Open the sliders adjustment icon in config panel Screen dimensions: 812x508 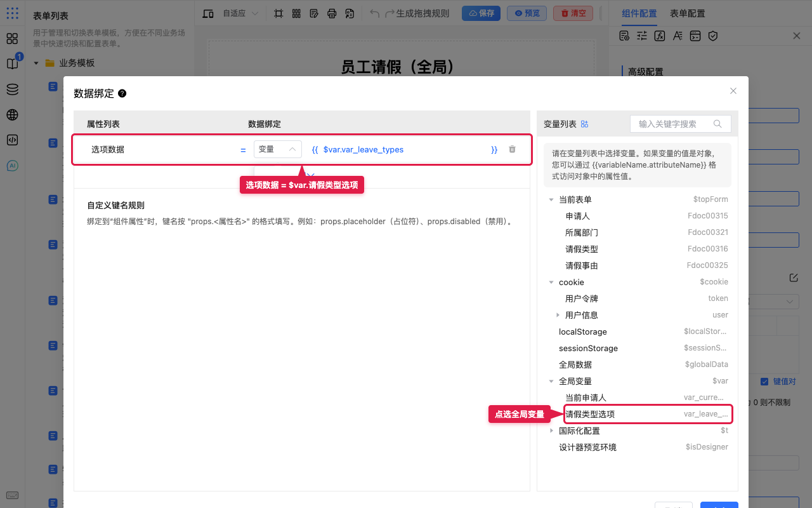642,36
